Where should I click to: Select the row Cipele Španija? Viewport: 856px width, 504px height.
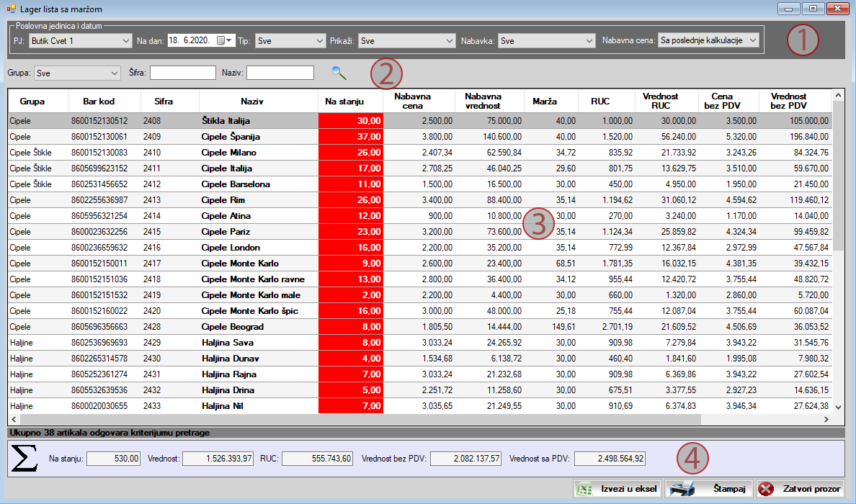click(x=420, y=136)
